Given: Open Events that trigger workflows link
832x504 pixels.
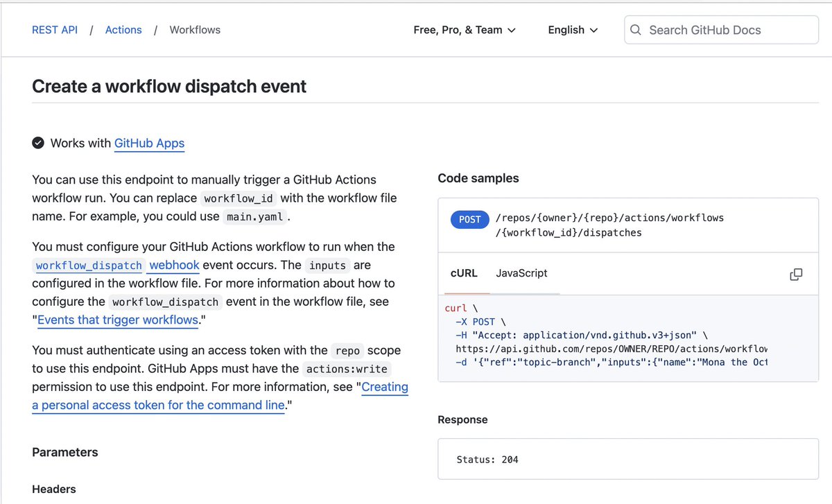Looking at the screenshot, I should click(x=117, y=320).
